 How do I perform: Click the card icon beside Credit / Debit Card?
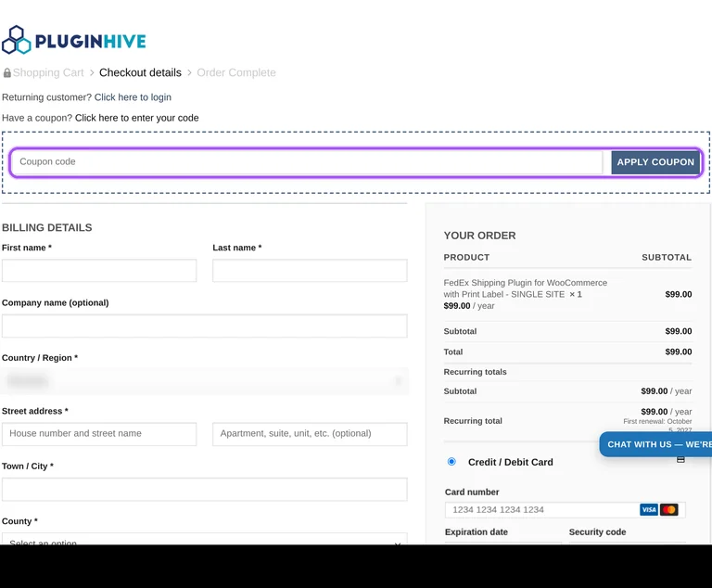tap(680, 459)
